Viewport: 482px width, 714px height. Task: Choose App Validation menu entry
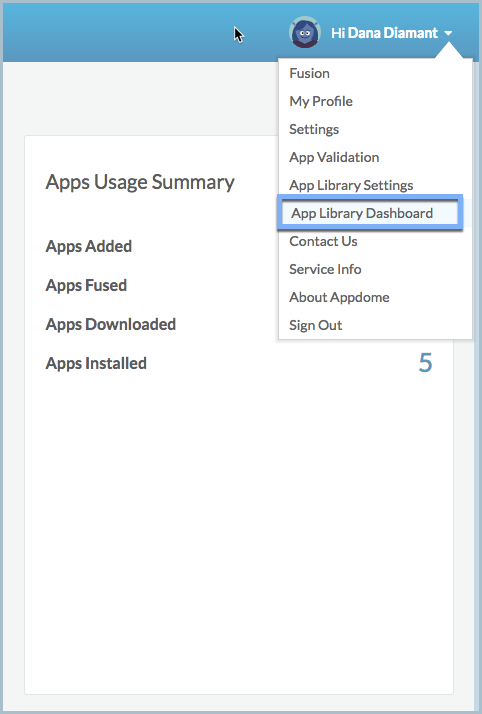[334, 157]
